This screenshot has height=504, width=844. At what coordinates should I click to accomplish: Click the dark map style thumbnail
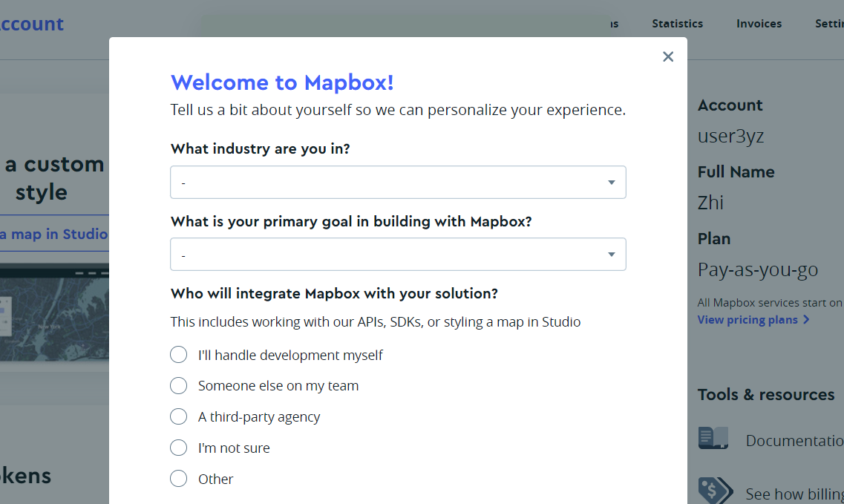(x=54, y=312)
